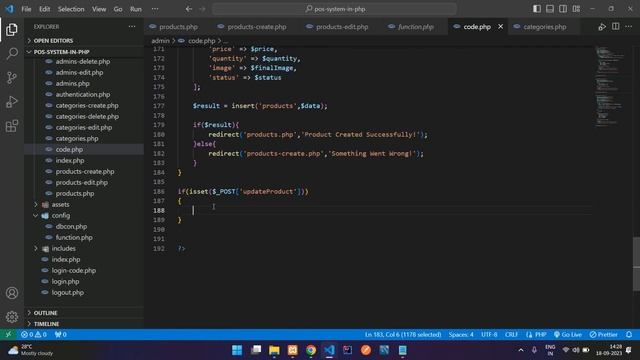Image resolution: width=640 pixels, height=360 pixels.
Task: Open admins-delete.php in explorer
Action: [83, 62]
